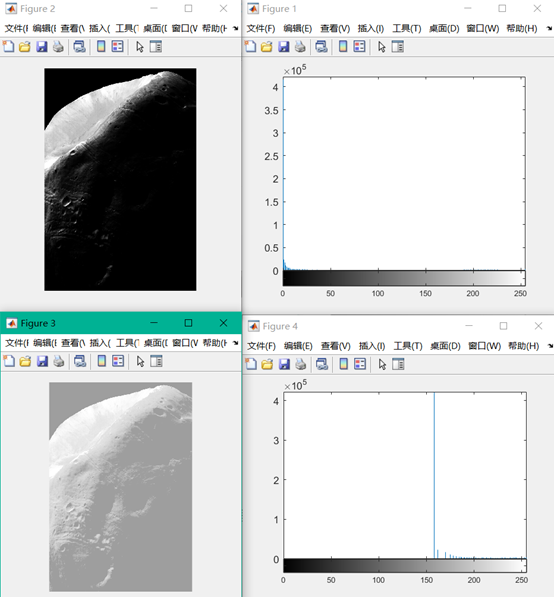Open file icon in Figure 1 toolbar

(267, 47)
